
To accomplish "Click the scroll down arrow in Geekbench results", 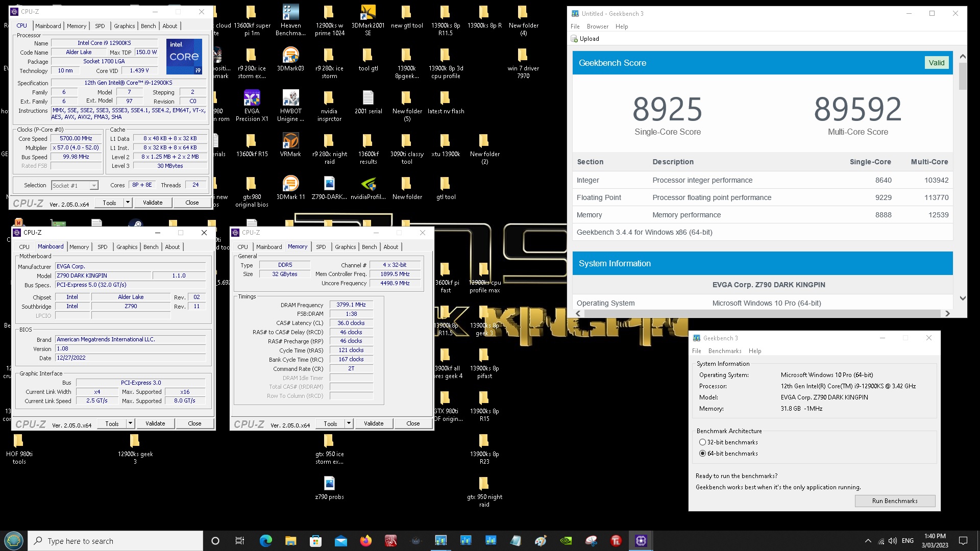I will click(963, 298).
